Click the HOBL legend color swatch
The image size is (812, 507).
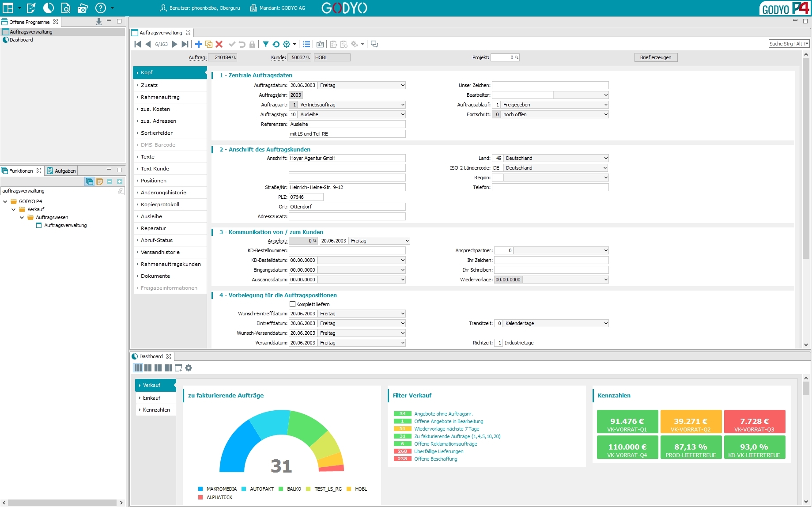point(349,489)
